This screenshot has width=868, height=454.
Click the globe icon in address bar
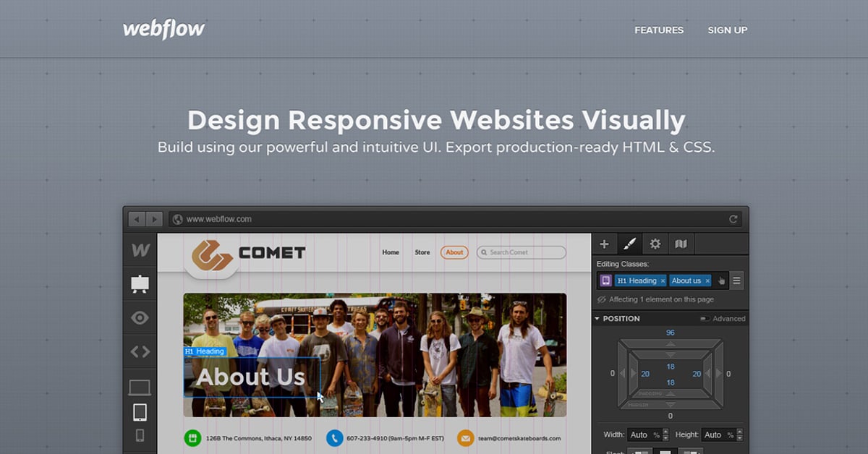pos(178,219)
